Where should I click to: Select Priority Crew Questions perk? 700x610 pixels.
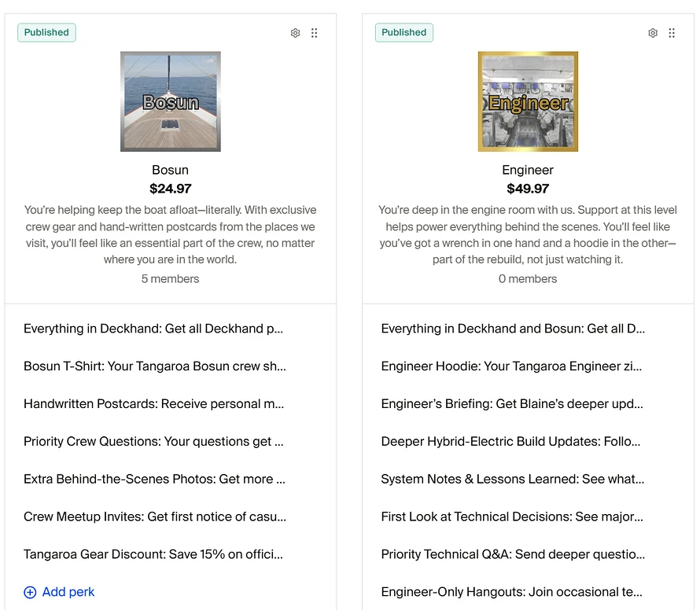[x=153, y=441]
